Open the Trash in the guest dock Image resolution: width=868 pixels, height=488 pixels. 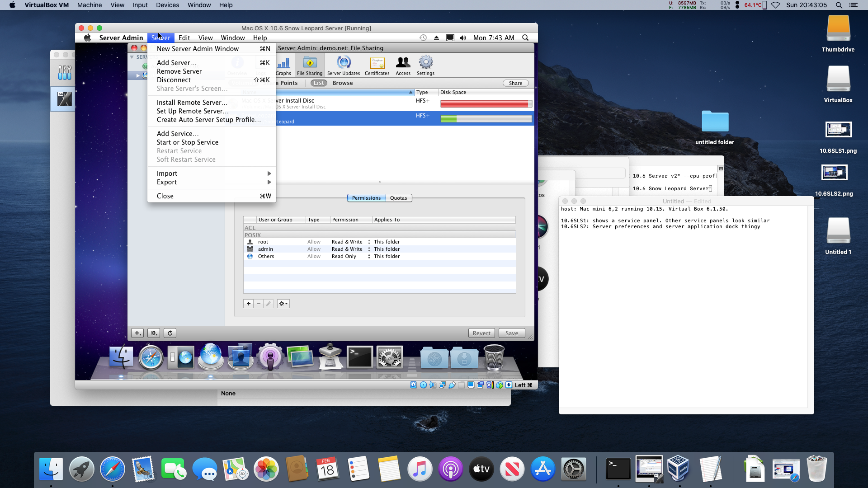tap(494, 357)
